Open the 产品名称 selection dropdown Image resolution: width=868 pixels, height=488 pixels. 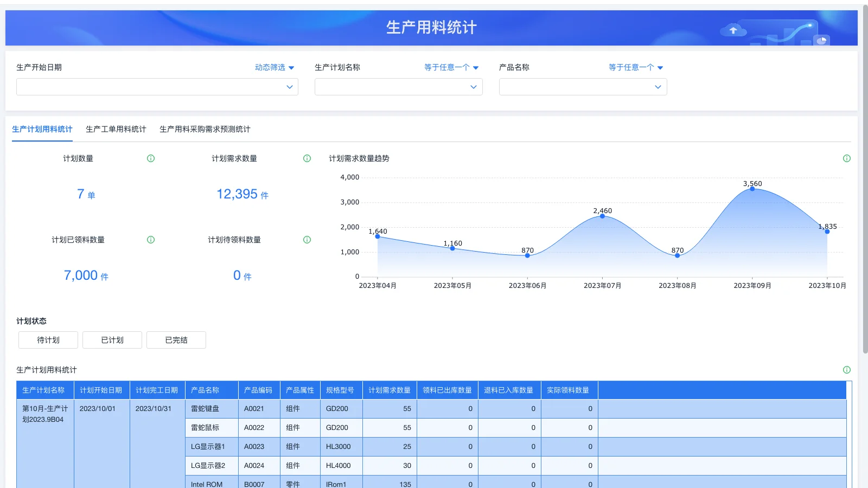[583, 87]
